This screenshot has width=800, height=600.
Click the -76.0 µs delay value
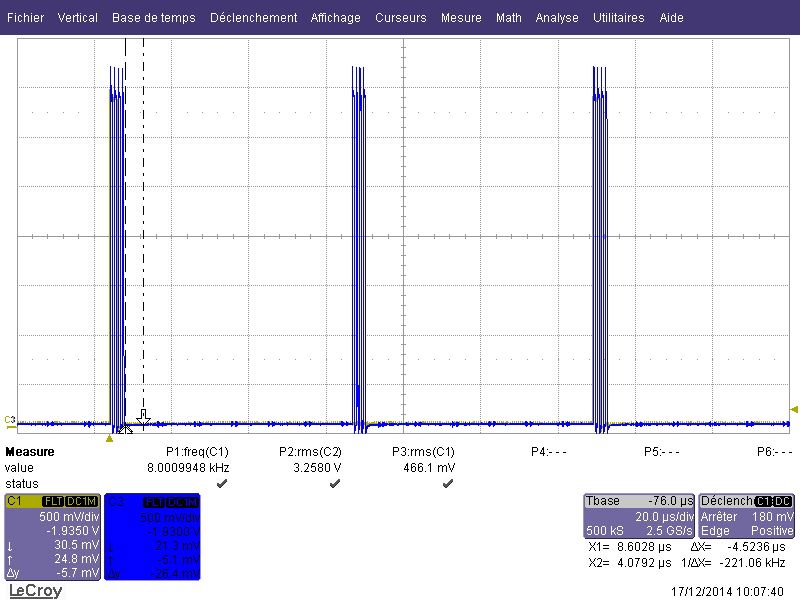tap(671, 501)
